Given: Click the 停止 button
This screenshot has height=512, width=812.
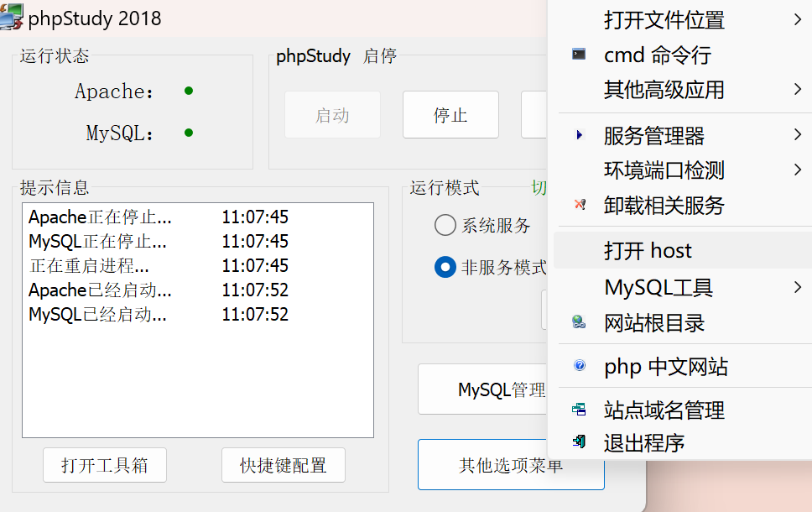Looking at the screenshot, I should pos(450,114).
